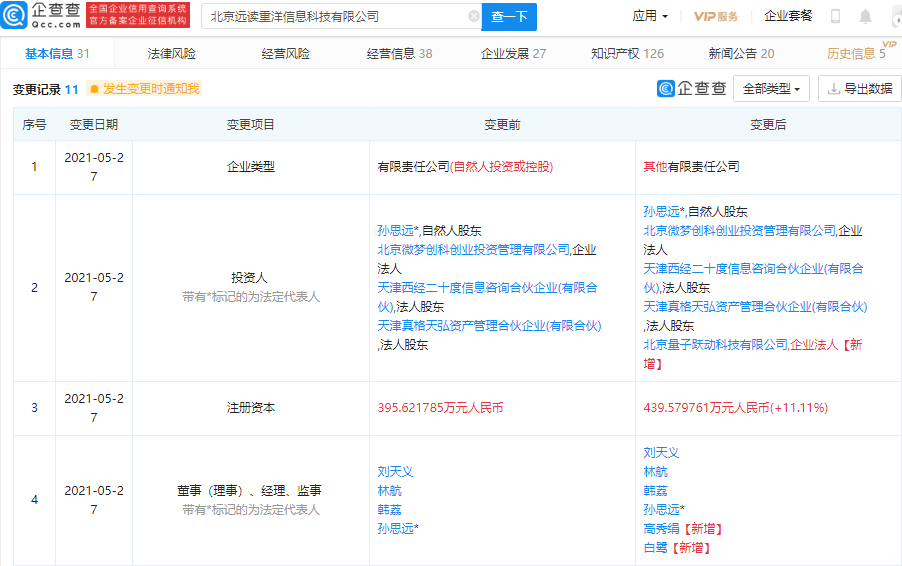This screenshot has height=566, width=902.
Task: Open the VIP服务 link
Action: (716, 16)
